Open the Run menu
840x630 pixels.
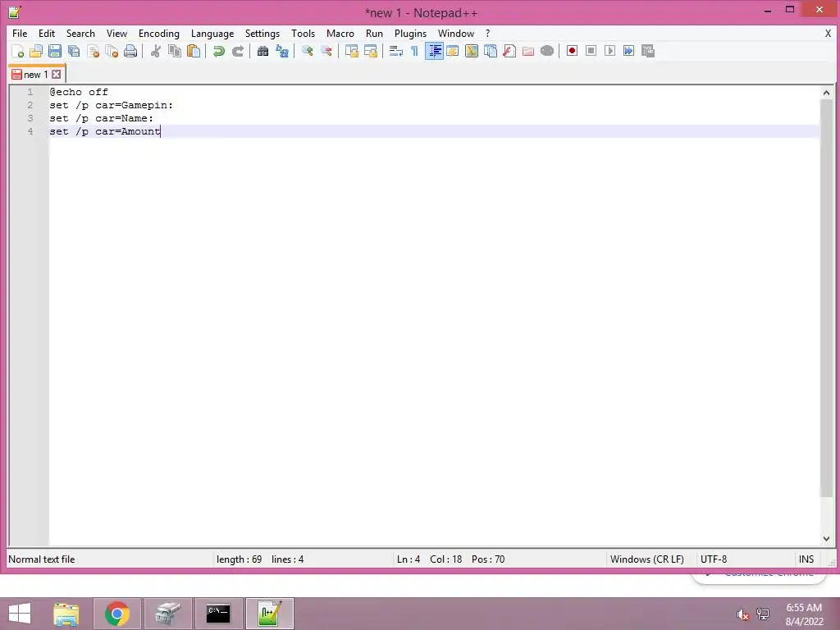374,33
